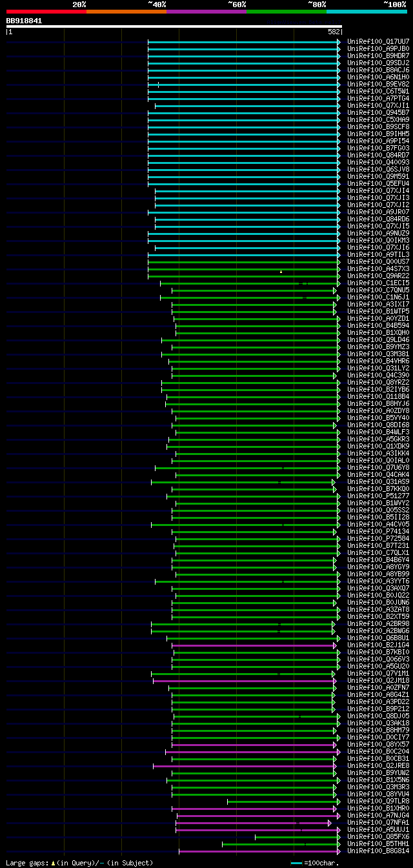Screen dimensions: 413x868
Task: Select label UniRef100_B9IHH5
Action: (378, 134)
